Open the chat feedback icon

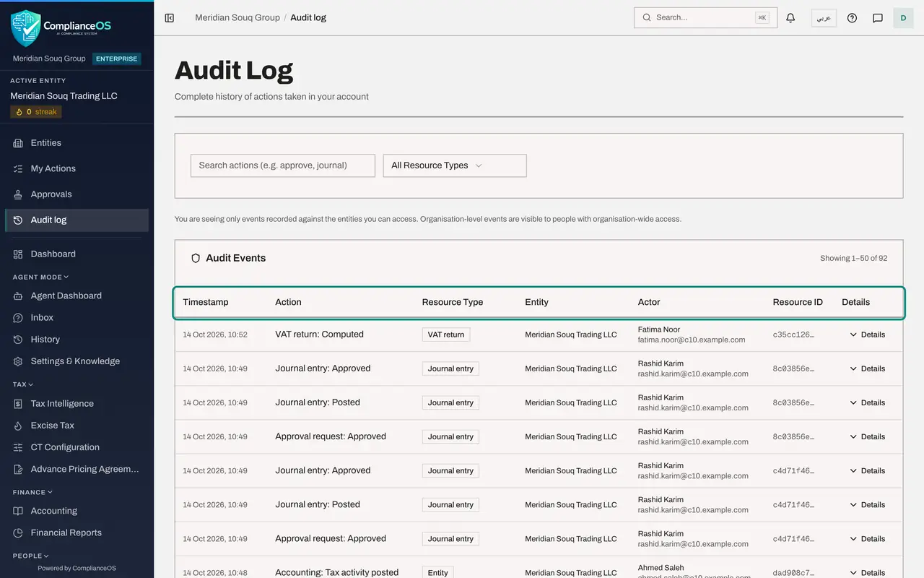878,18
